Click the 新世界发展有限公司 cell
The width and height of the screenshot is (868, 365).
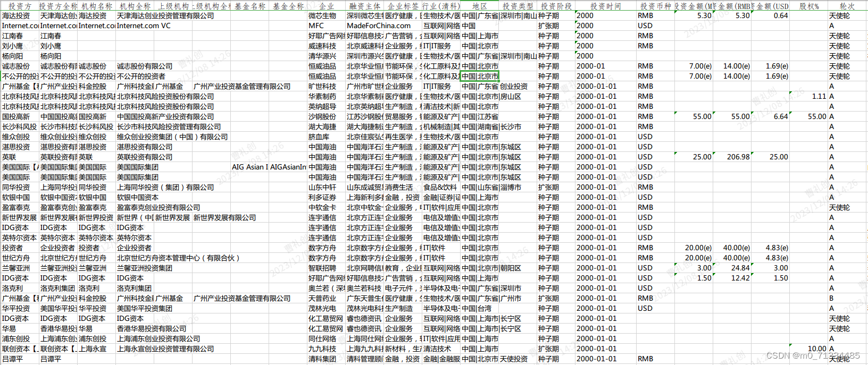[224, 218]
